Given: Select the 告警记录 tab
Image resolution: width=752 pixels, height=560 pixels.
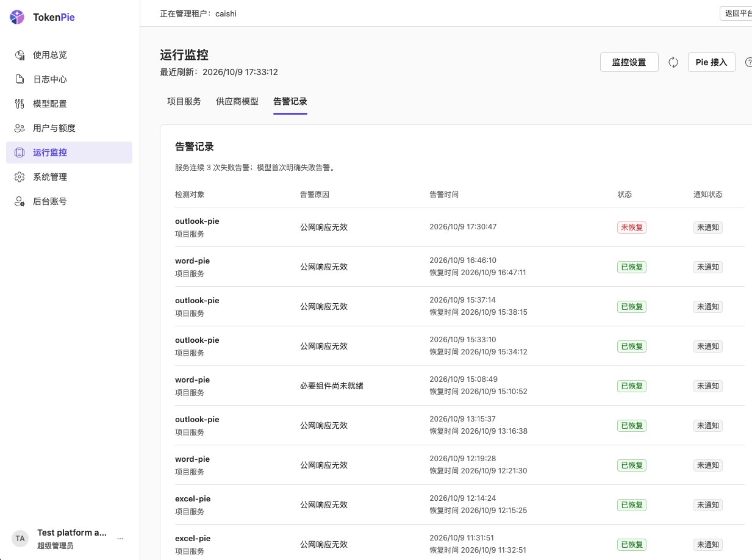Looking at the screenshot, I should pos(290,101).
